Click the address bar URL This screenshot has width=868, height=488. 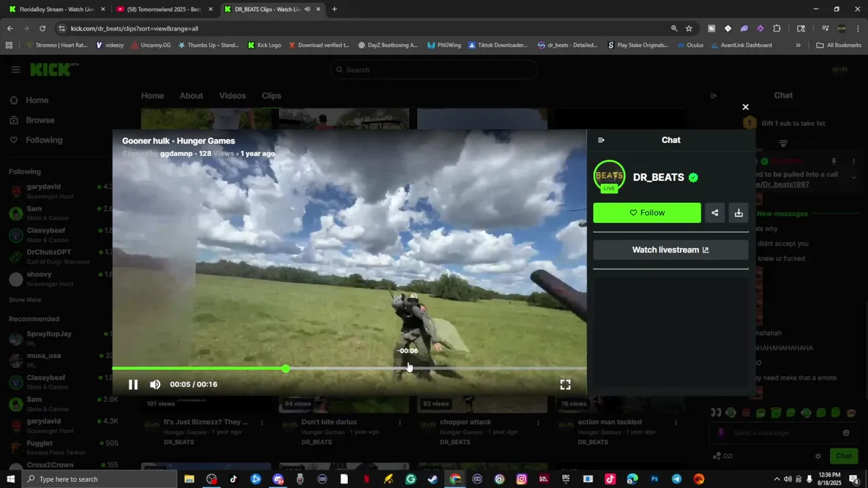tap(134, 28)
